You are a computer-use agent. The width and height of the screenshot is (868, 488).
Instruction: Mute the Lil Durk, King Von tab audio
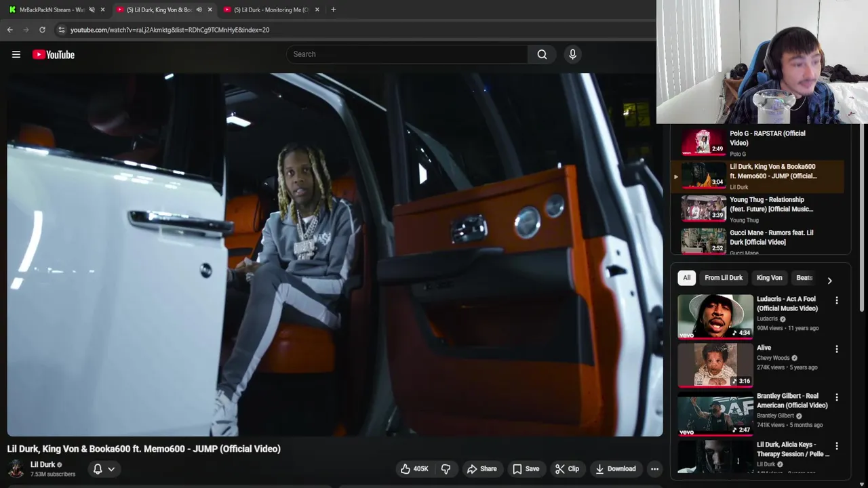pyautogui.click(x=199, y=9)
